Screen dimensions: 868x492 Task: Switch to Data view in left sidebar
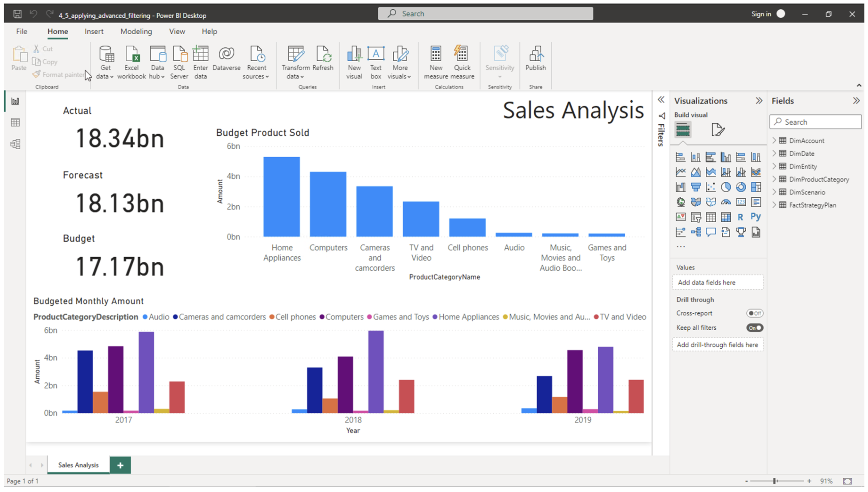pyautogui.click(x=15, y=123)
